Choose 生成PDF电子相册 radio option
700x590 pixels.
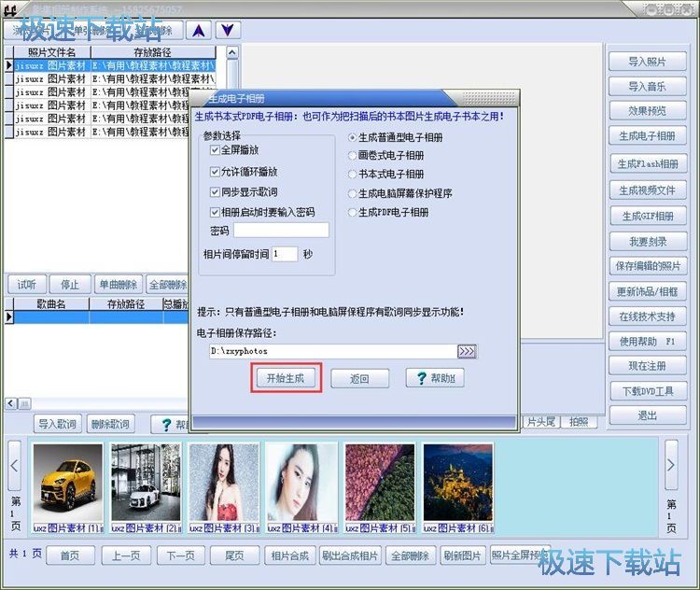click(x=353, y=213)
